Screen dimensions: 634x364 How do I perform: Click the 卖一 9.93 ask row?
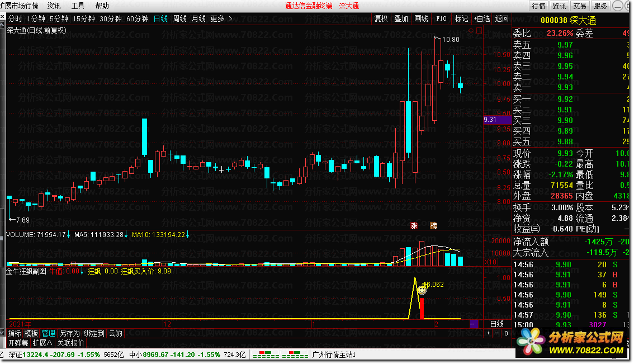point(570,87)
